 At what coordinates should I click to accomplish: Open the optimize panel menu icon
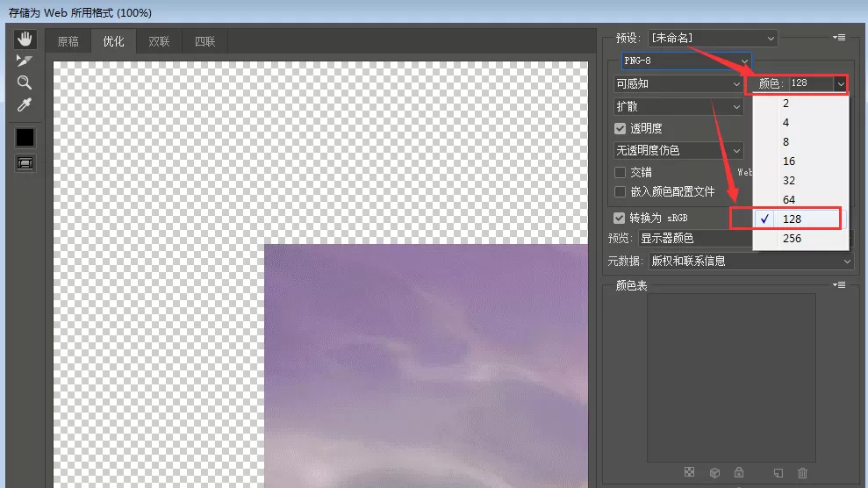coord(839,37)
